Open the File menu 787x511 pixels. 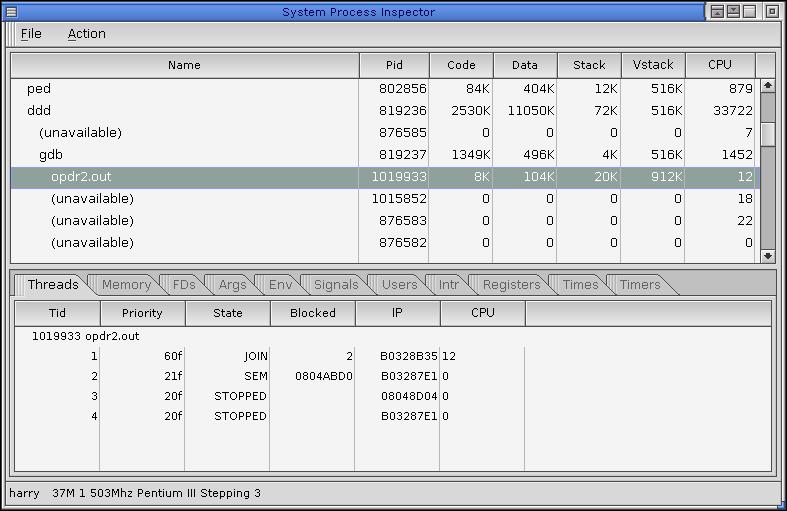32,33
